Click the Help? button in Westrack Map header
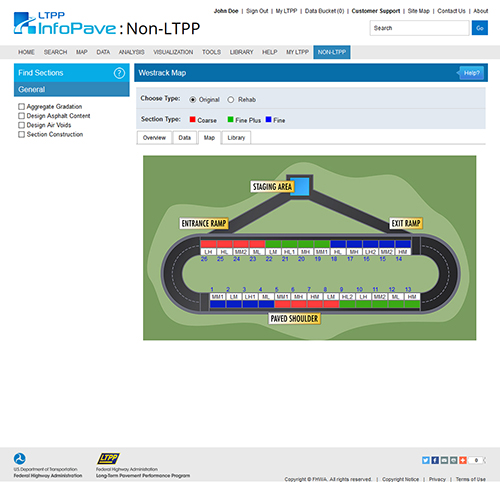 tap(471, 73)
